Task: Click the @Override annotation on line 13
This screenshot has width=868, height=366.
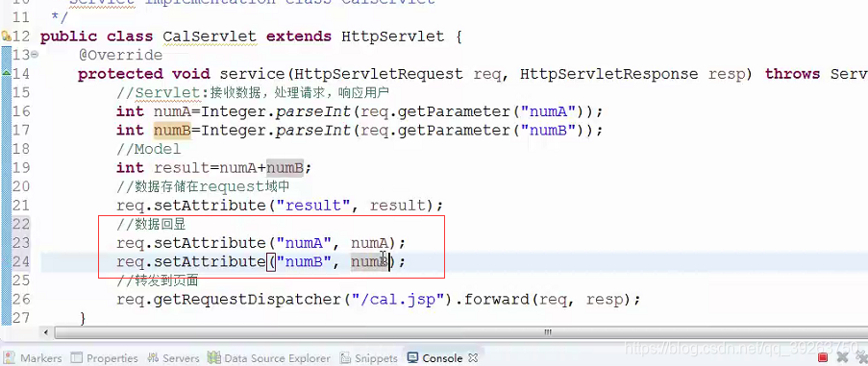Action: [x=120, y=56]
